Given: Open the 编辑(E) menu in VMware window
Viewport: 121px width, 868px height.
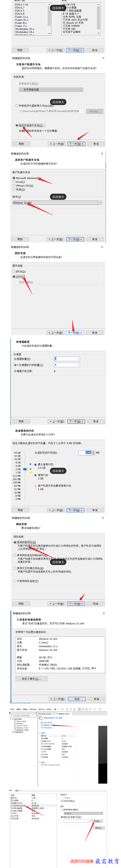Looking at the screenshot, I should click(19, 709).
